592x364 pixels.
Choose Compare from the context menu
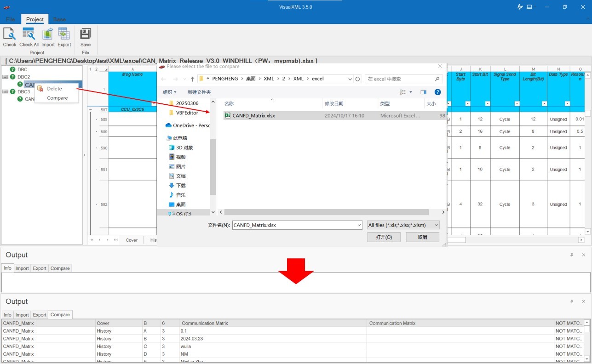(57, 98)
